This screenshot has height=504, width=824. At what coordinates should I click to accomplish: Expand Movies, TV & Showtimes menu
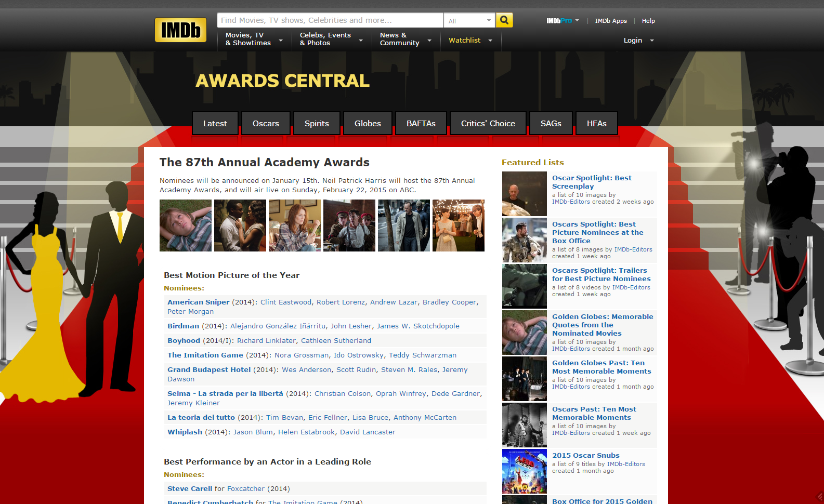(x=254, y=39)
